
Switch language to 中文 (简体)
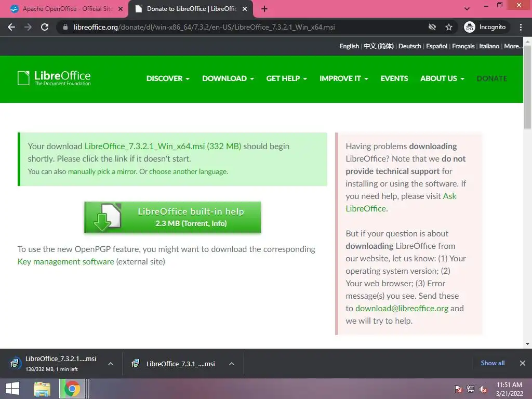[x=379, y=46]
